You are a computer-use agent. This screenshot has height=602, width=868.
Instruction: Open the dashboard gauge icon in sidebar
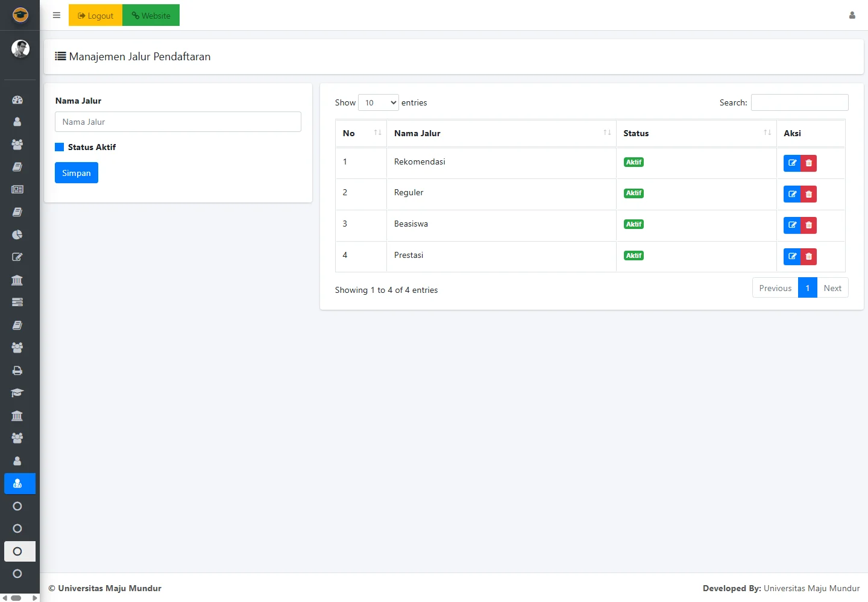click(17, 100)
